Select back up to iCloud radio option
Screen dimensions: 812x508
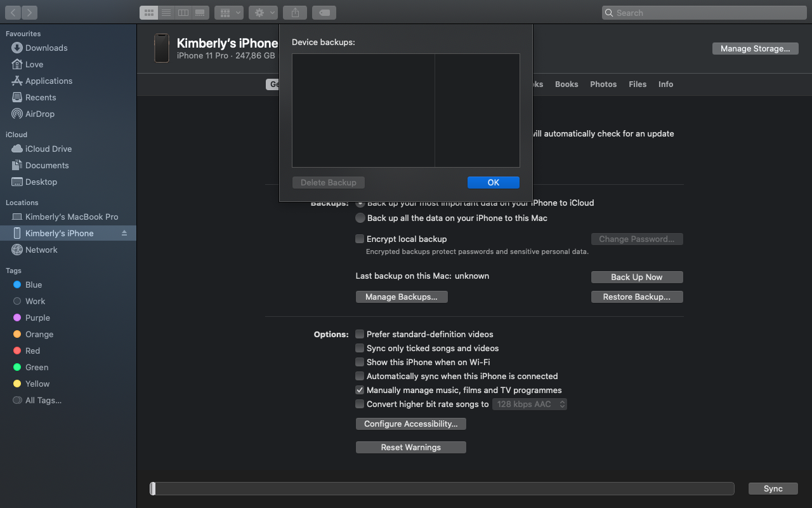click(360, 203)
